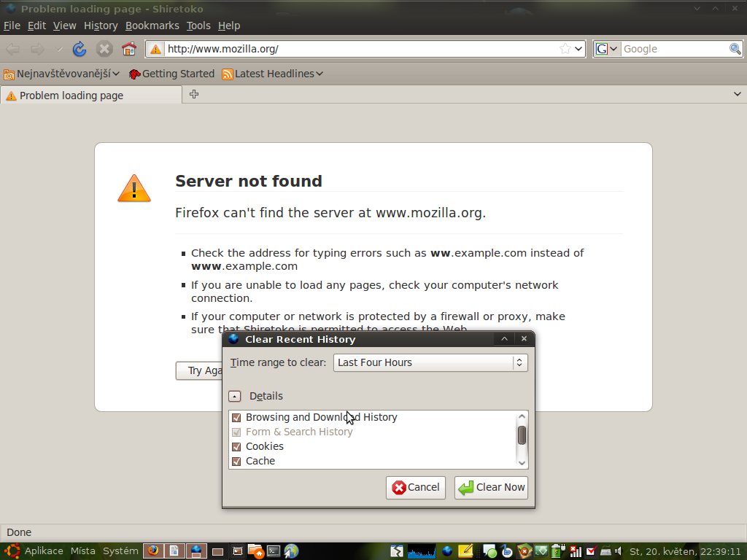Click the panel clock showing 22:39:11

[x=685, y=551]
